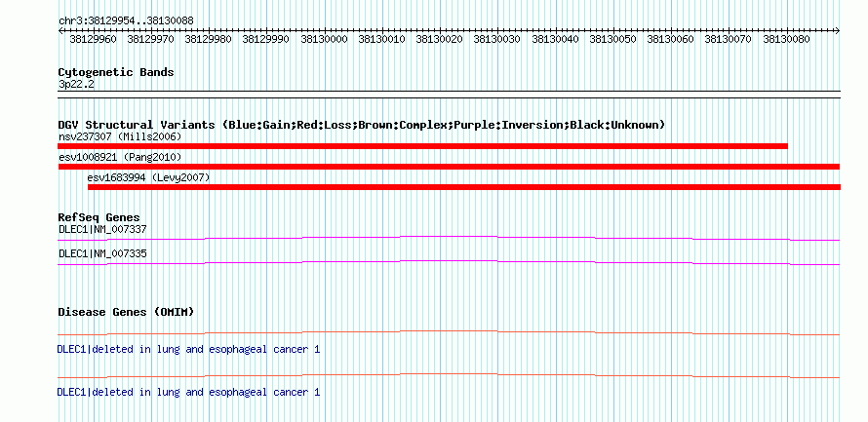Select the red bar under nsv237307
868x422 pixels.
[x=422, y=146]
